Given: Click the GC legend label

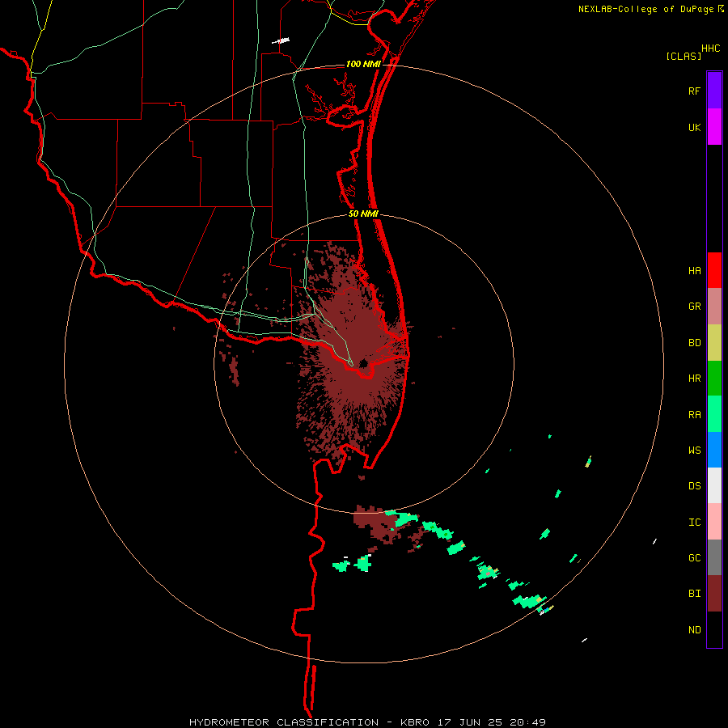Looking at the screenshot, I should pos(695,558).
